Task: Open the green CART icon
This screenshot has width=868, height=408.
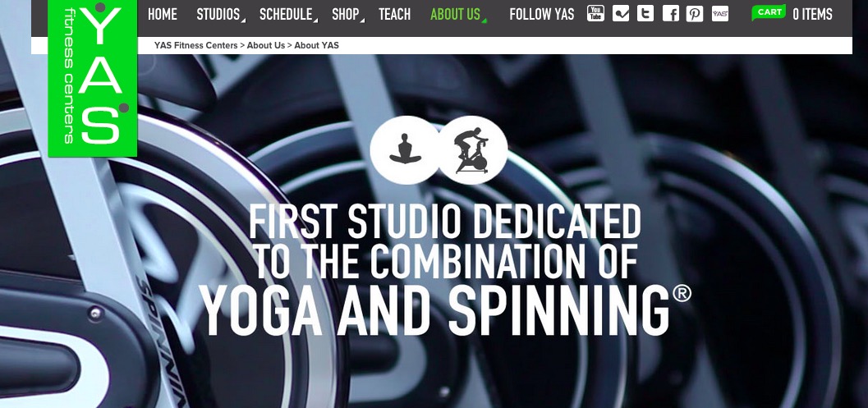Action: click(769, 13)
